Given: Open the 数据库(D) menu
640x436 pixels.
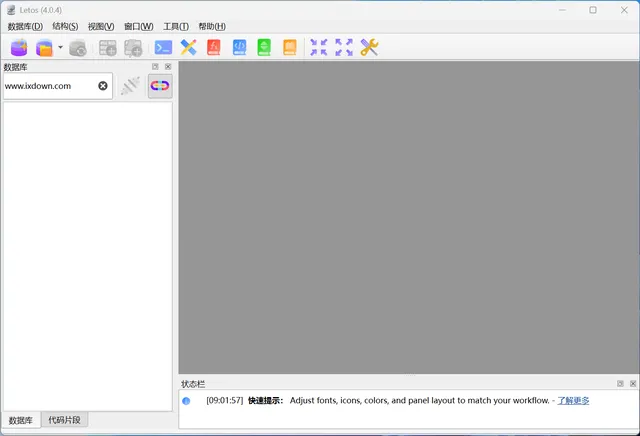Looking at the screenshot, I should pyautogui.click(x=25, y=27).
